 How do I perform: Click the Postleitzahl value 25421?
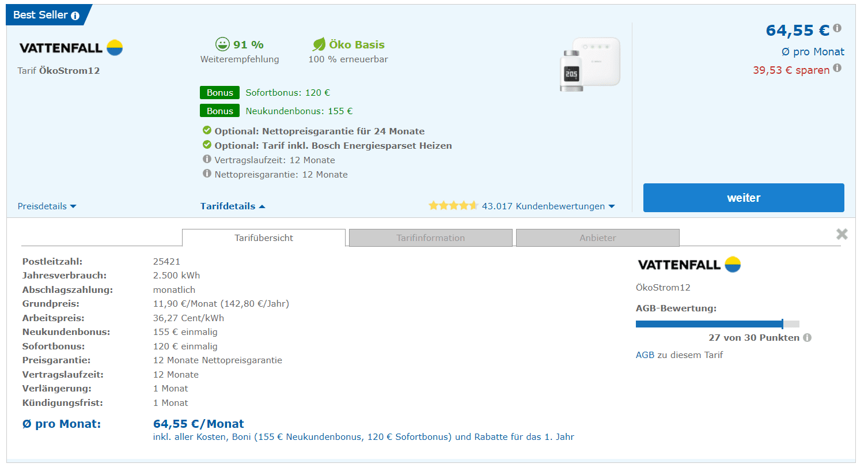point(166,261)
